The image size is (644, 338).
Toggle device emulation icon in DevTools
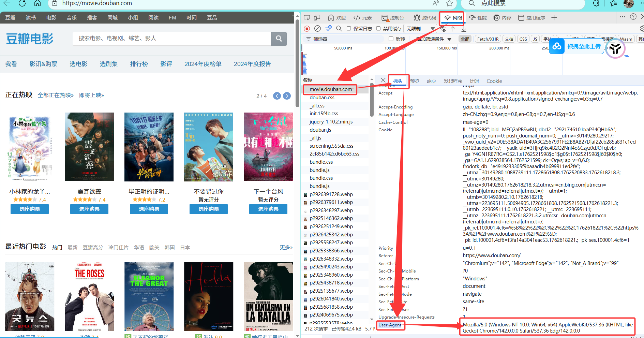[x=317, y=18]
